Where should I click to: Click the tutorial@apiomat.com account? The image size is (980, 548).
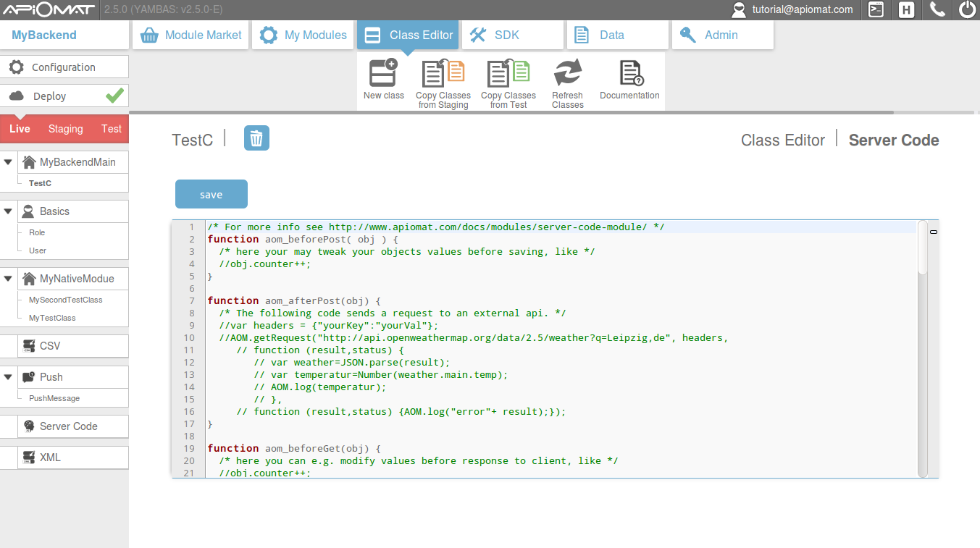pos(802,9)
